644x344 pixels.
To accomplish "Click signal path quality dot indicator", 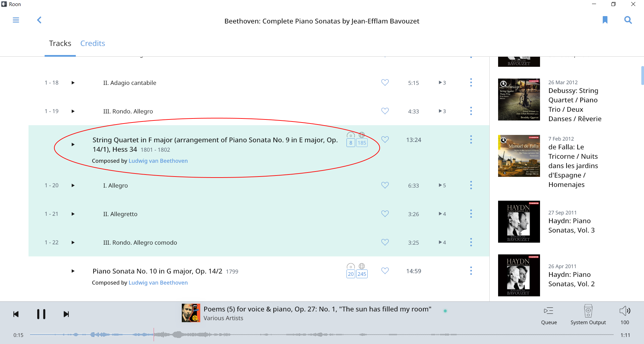I will tap(445, 311).
